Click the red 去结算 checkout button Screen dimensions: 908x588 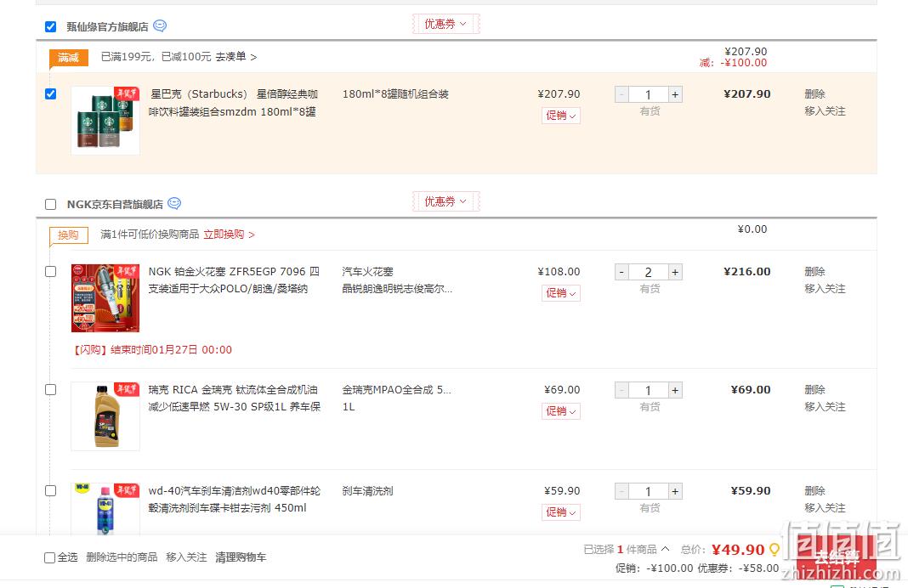pyautogui.click(x=837, y=557)
